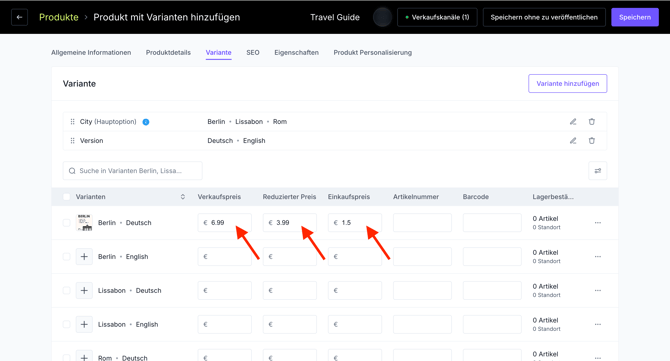Screen dimensions: 670x361
Task: Click Lissabon Deutsch Verkaufspreis field
Action: point(225,291)
